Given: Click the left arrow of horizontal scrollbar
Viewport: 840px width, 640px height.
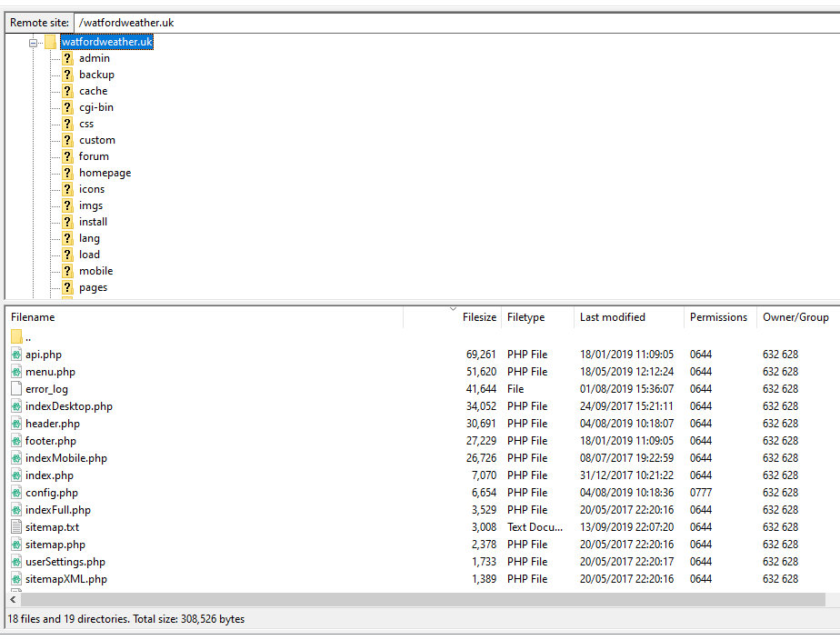Looking at the screenshot, I should (x=14, y=599).
